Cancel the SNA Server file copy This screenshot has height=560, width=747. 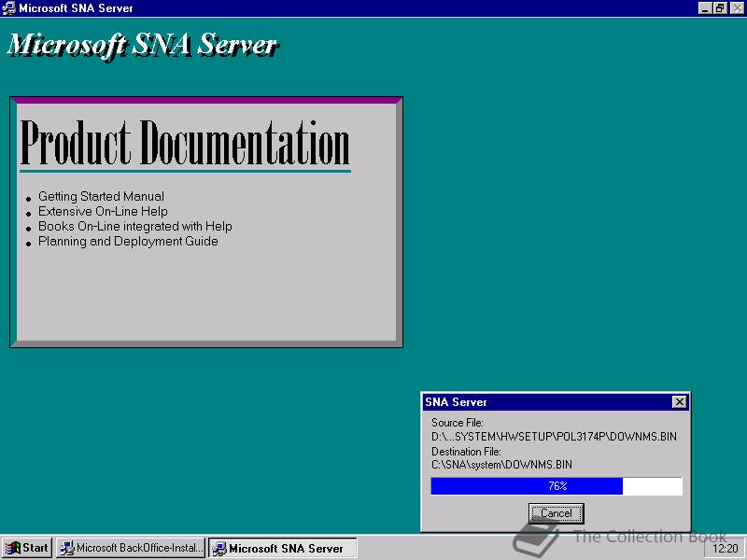(x=556, y=513)
